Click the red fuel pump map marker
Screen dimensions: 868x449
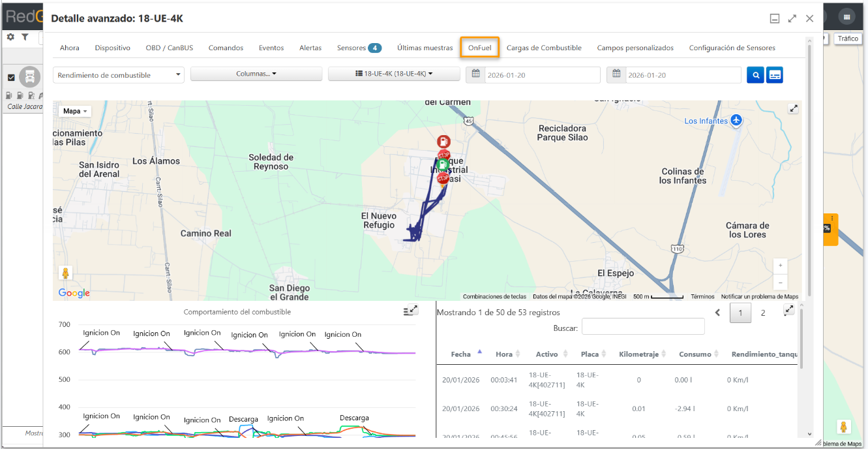pyautogui.click(x=443, y=142)
